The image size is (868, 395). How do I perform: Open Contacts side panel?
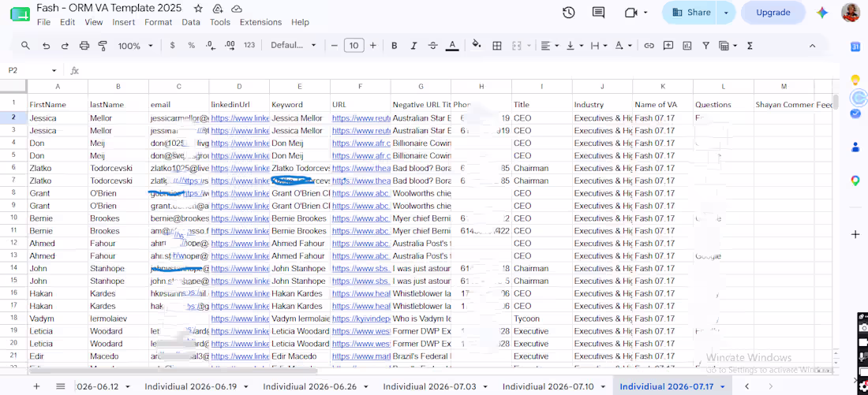pyautogui.click(x=855, y=147)
